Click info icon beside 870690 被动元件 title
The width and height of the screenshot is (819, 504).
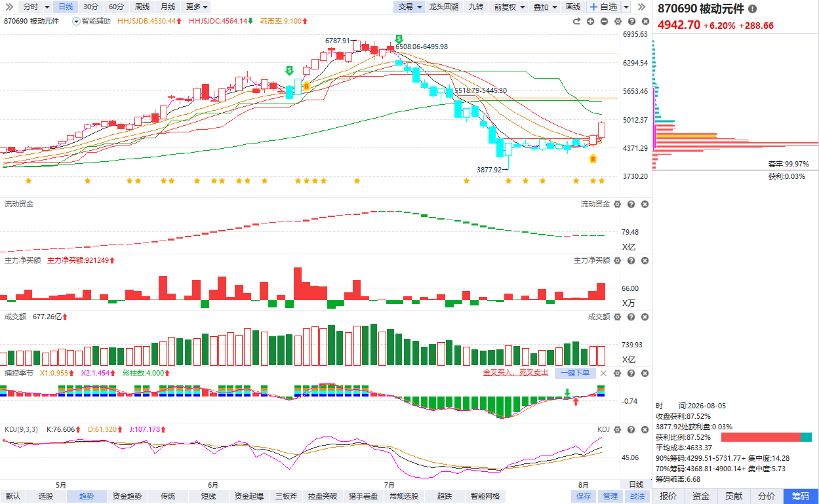point(752,9)
